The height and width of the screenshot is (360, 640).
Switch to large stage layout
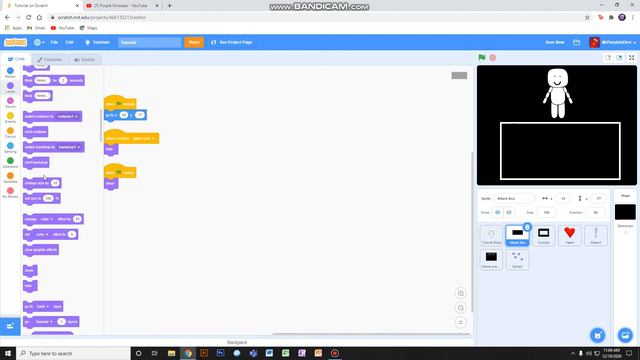tap(619, 58)
